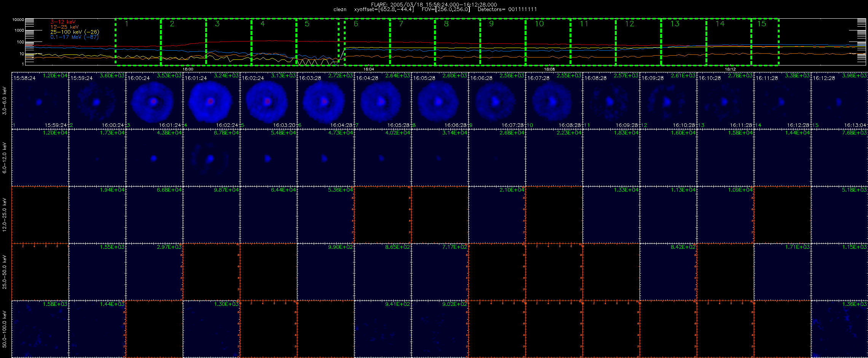The width and height of the screenshot is (868, 358).
Task: Open the 3-6 keV image starting 16:03:28
Action: pos(325,101)
